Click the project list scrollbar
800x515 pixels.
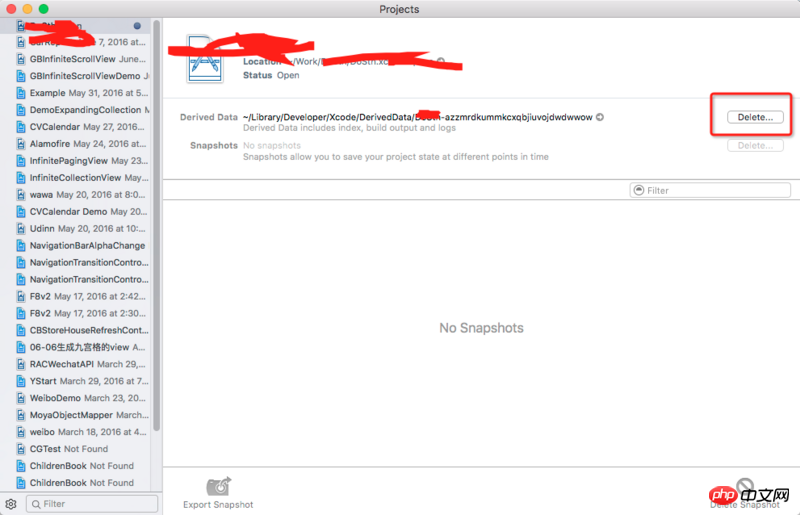pos(157,225)
